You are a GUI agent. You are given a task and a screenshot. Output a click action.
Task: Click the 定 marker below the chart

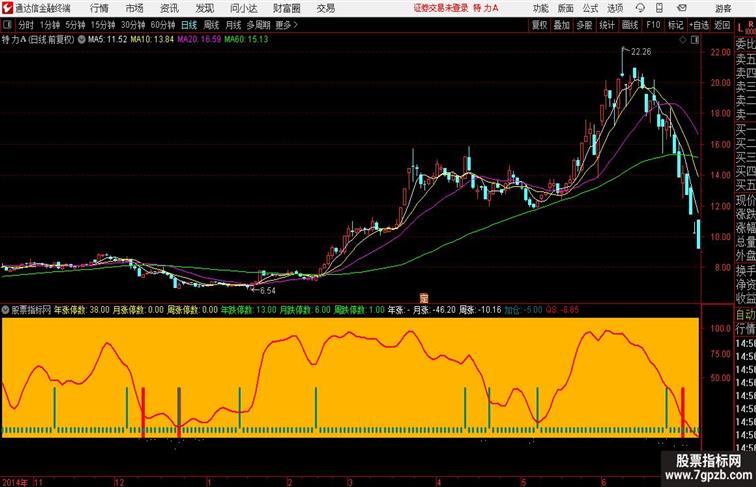(x=424, y=298)
